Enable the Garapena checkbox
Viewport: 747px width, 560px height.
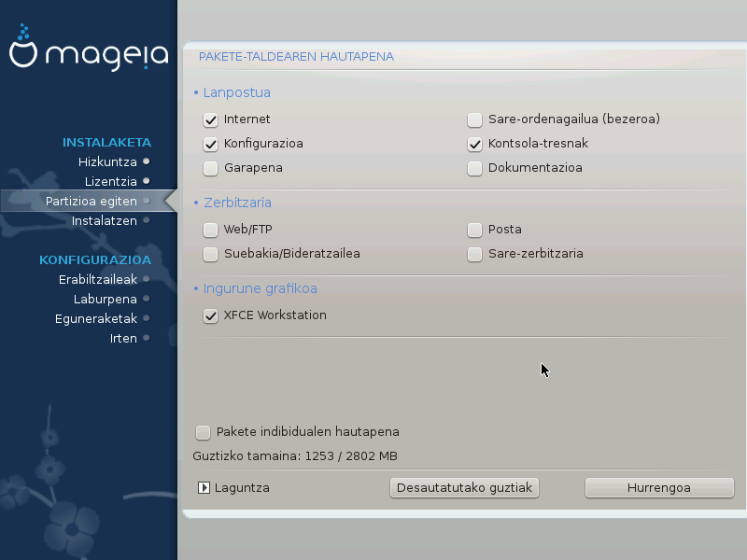(211, 168)
